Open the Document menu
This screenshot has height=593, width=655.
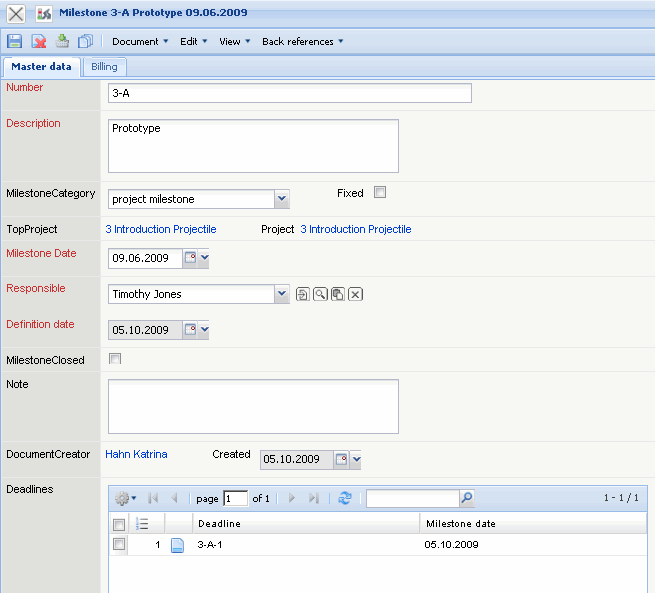[x=139, y=41]
